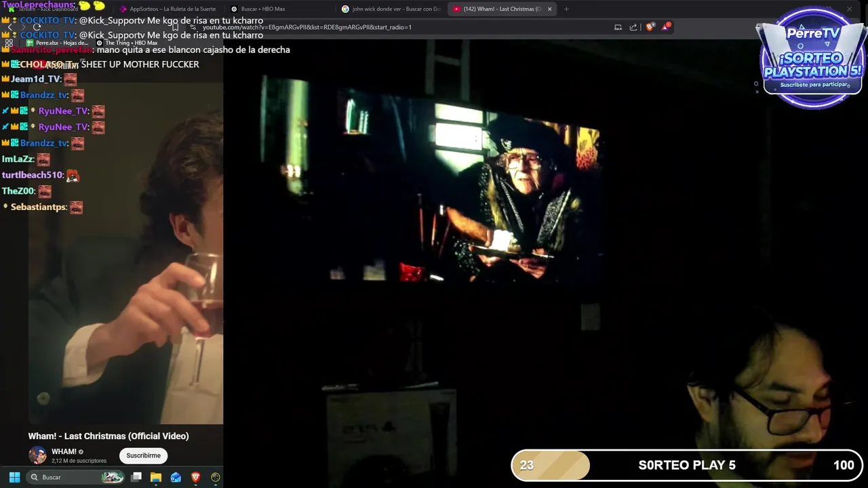Image resolution: width=868 pixels, height=488 pixels.
Task: Click the share icon in address bar
Action: pos(633,27)
